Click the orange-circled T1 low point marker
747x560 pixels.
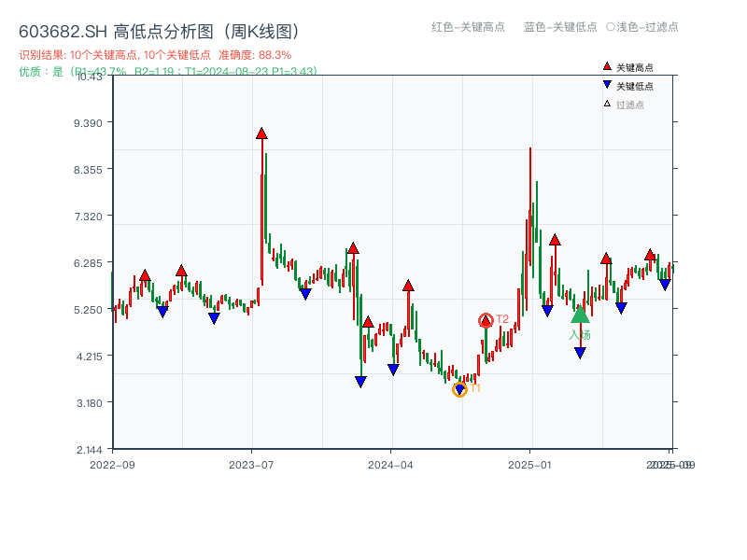pos(459,389)
